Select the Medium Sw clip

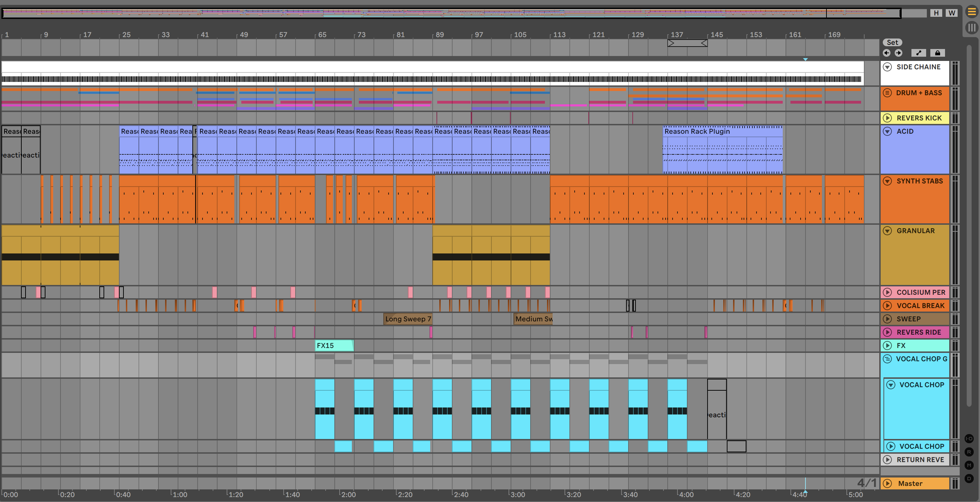533,319
